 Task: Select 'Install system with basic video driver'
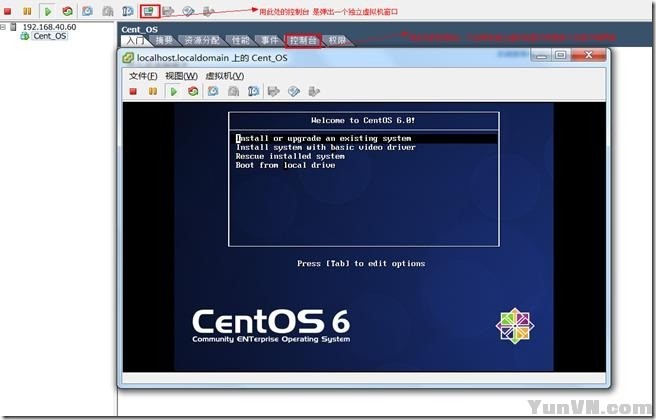[x=325, y=147]
